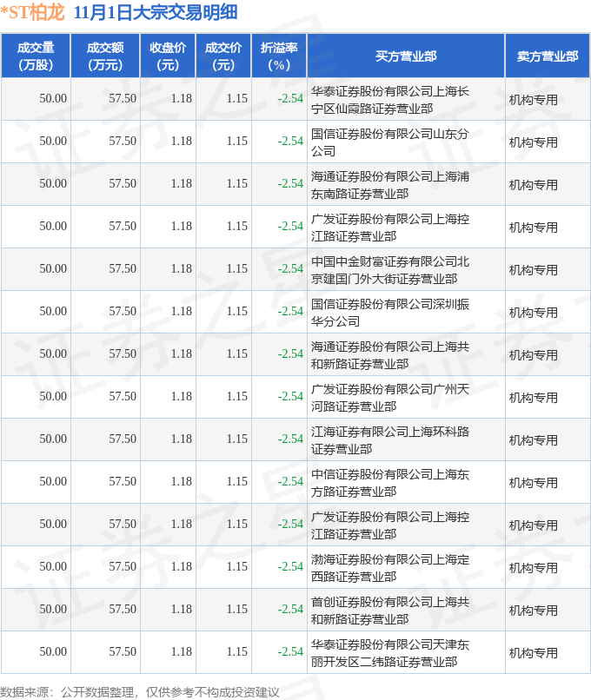Image resolution: width=591 pixels, height=700 pixels.
Task: Click the 成交额(万元) column header
Action: pos(105,56)
